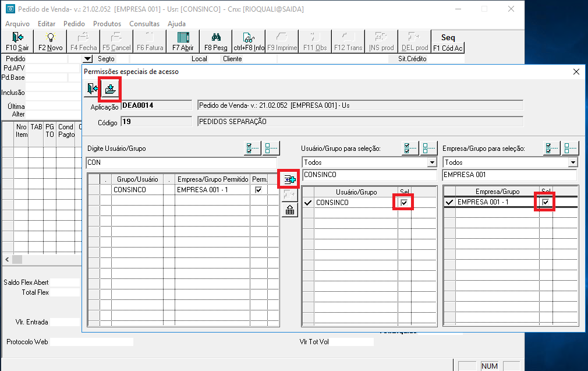Screen dimensions: 588x371
Task: Deselect all in Usuário/Grupo para seleção
Action: (428, 148)
